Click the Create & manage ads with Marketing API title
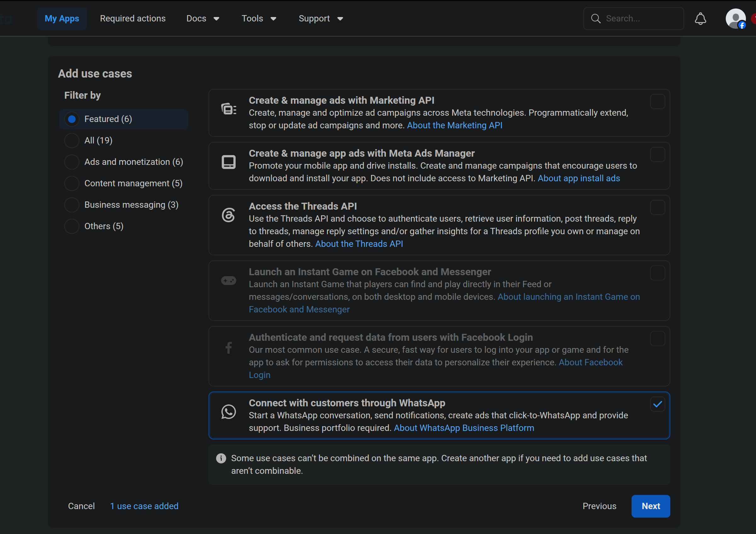The width and height of the screenshot is (756, 534). [341, 100]
